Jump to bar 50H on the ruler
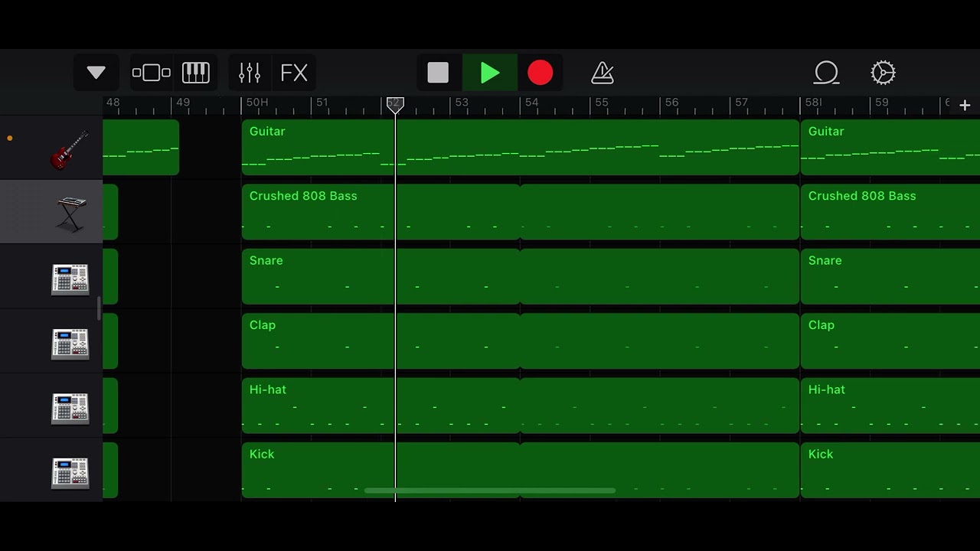Viewport: 980px width, 551px height. tap(257, 103)
